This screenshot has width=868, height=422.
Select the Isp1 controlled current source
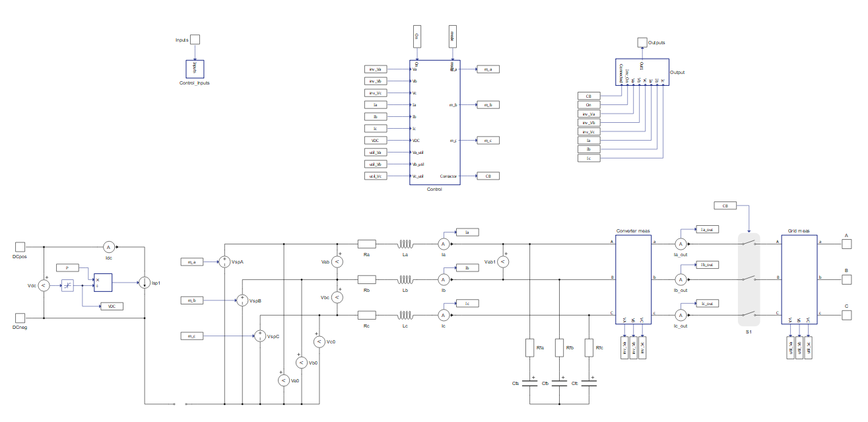pyautogui.click(x=143, y=283)
